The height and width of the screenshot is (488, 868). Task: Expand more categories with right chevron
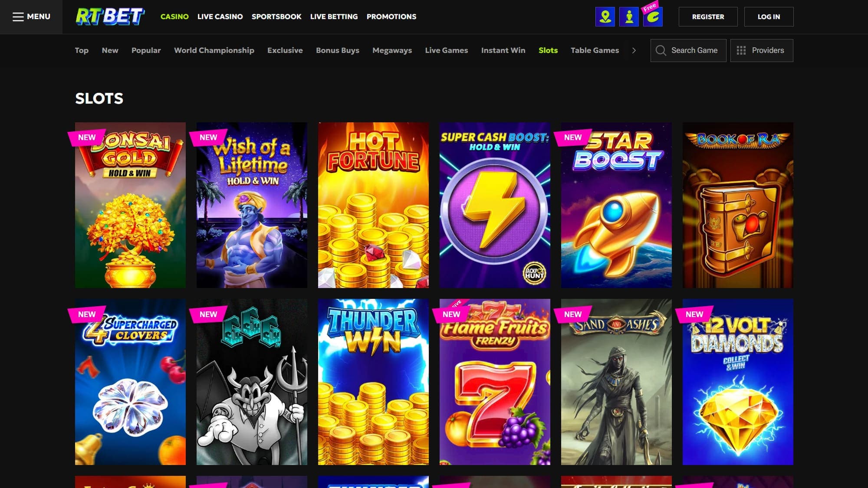[x=634, y=50]
